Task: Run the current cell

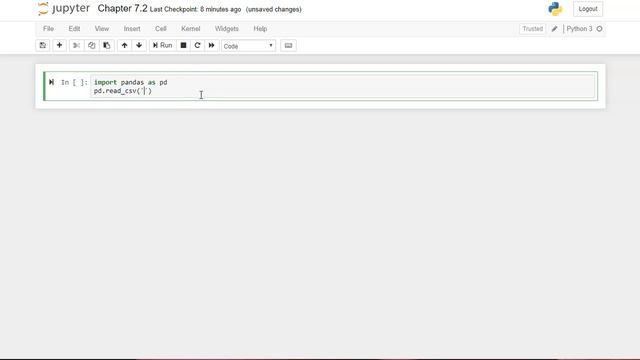Action: pos(162,45)
